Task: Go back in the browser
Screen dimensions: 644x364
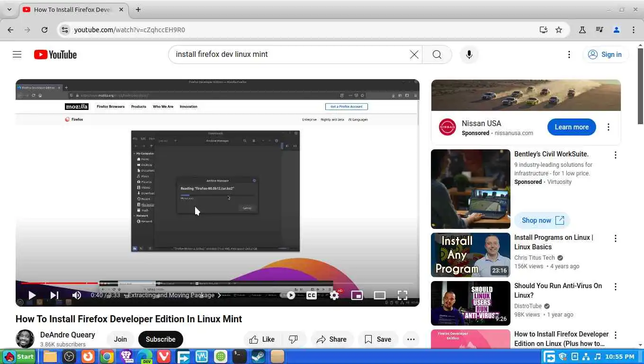Action: pos(10,30)
